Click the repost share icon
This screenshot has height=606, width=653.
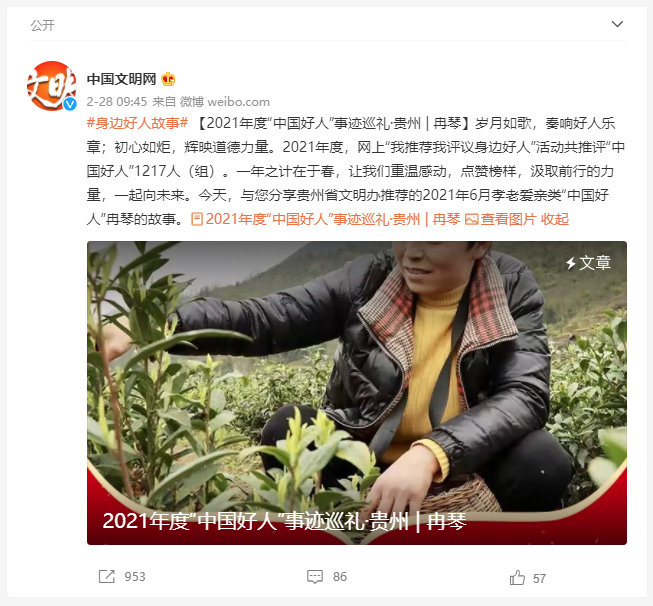click(x=107, y=576)
